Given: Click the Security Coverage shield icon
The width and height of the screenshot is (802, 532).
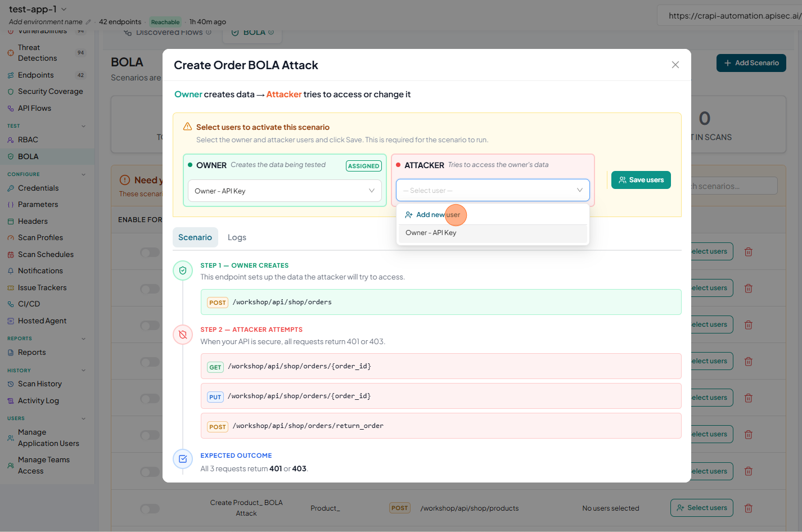Looking at the screenshot, I should point(10,92).
